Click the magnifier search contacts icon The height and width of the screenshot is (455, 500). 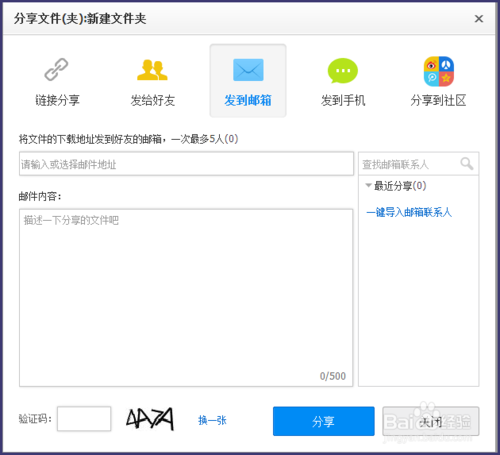[x=467, y=164]
